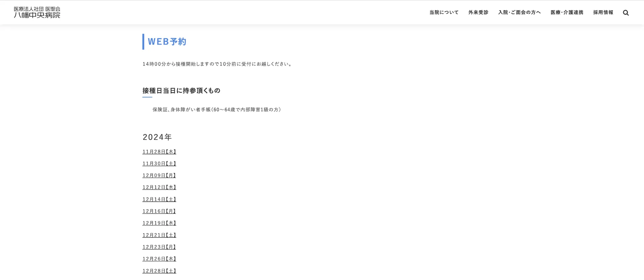The width and height of the screenshot is (644, 280).
Task: Open the 当院について menu
Action: click(444, 13)
